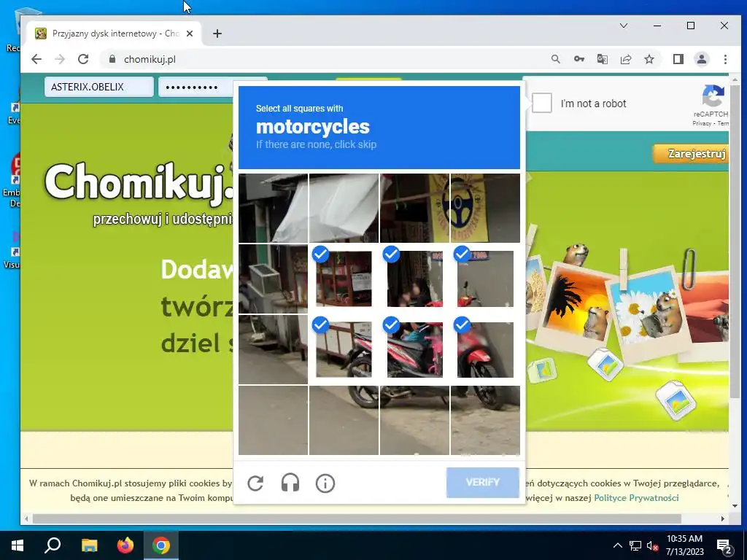Deselect the red stall tile in second row
The width and height of the screenshot is (747, 560).
click(x=344, y=279)
